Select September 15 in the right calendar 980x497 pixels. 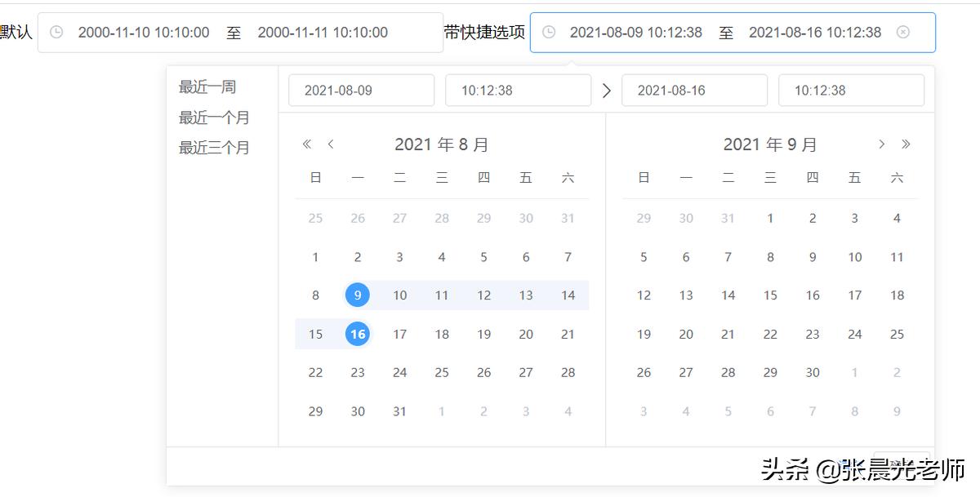click(x=770, y=295)
